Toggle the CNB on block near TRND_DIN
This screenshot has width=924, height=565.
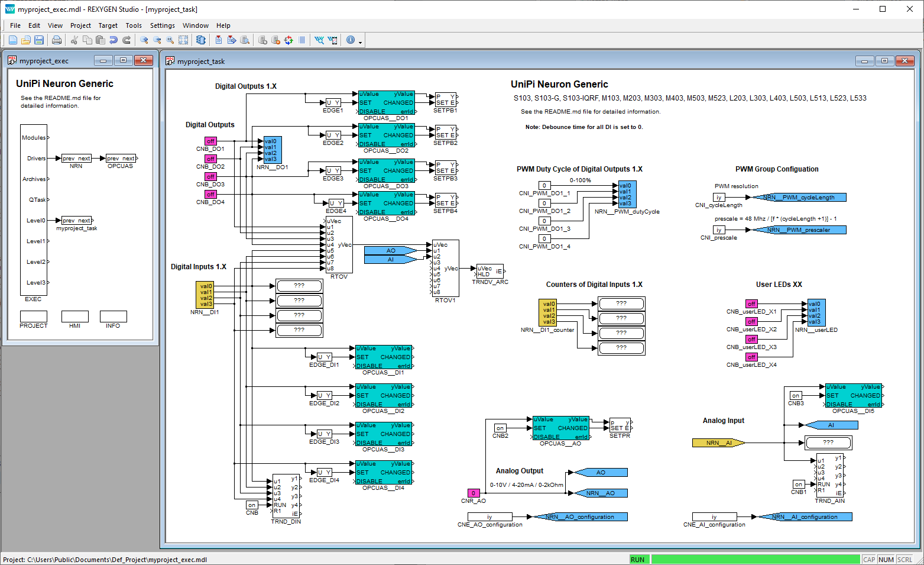click(252, 505)
